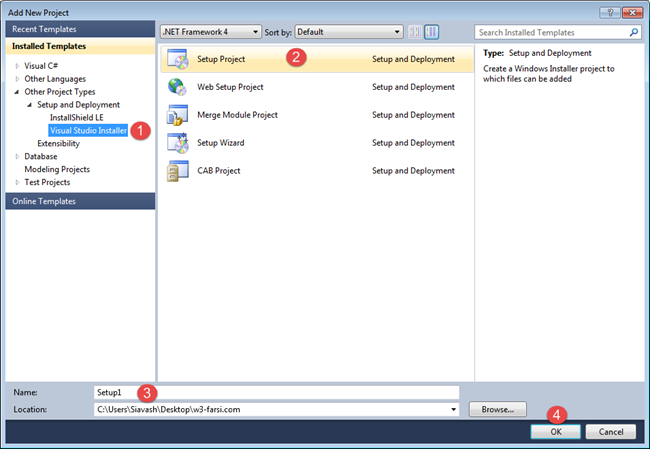The image size is (650, 449).
Task: Click Setup and Deployment type for Web Setup Project
Action: coord(413,87)
